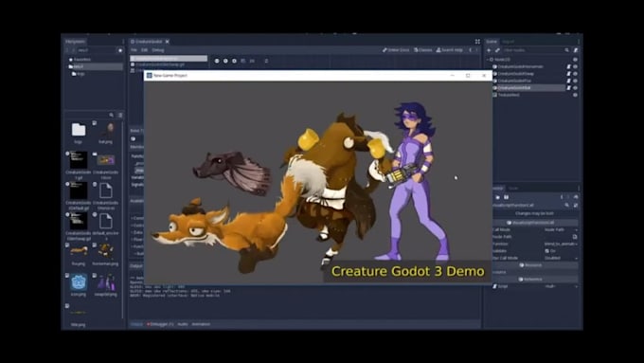This screenshot has height=363, width=644.
Task: Open script attached to CreatureGodotSwap node
Action: click(569, 74)
